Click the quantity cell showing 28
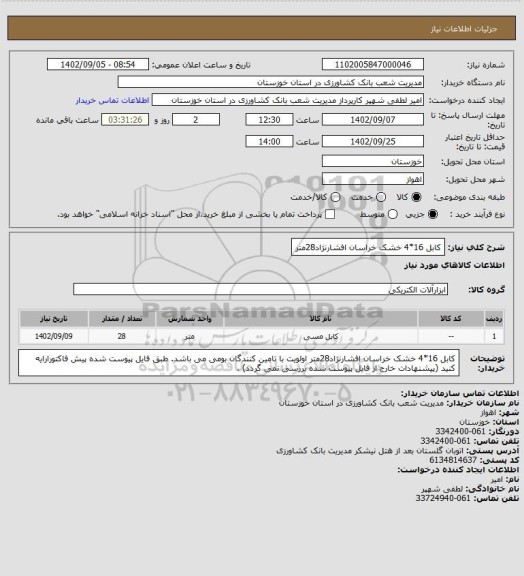Image resolution: width=524 pixels, height=576 pixels. coord(122,336)
